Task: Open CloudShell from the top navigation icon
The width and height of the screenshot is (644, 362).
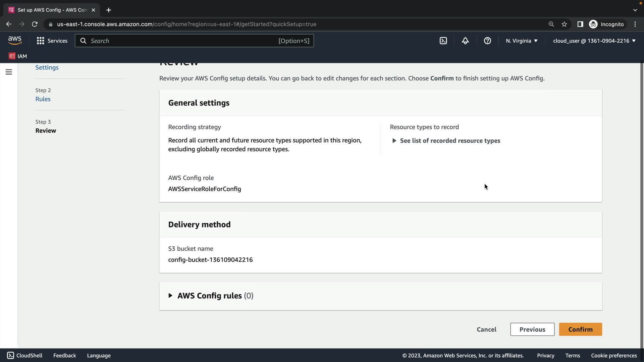Action: pyautogui.click(x=443, y=41)
